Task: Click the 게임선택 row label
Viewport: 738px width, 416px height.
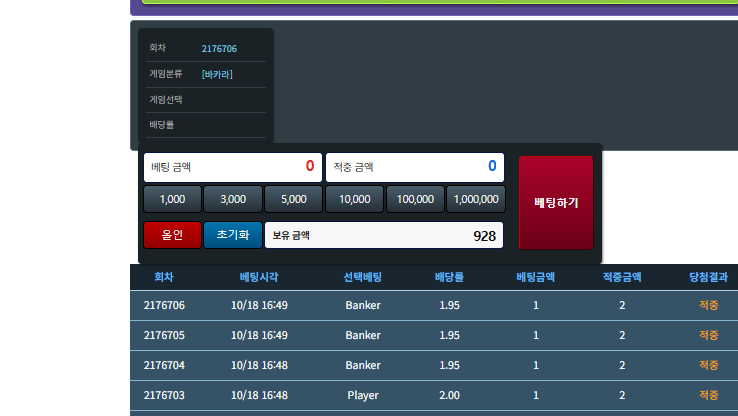Action: point(166,99)
